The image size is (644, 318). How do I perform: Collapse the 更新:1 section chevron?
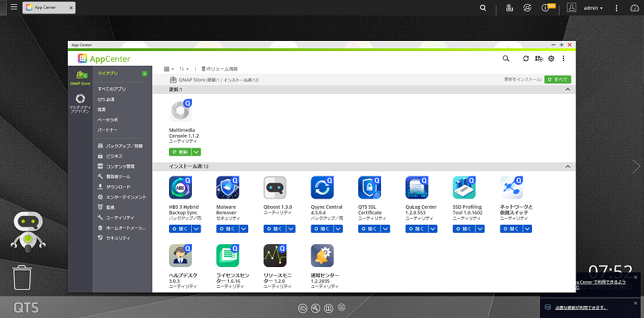click(568, 89)
